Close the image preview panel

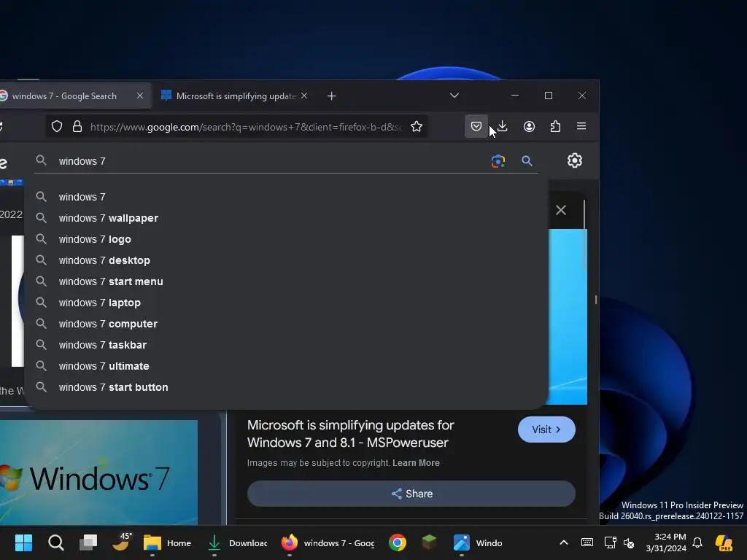coord(561,210)
